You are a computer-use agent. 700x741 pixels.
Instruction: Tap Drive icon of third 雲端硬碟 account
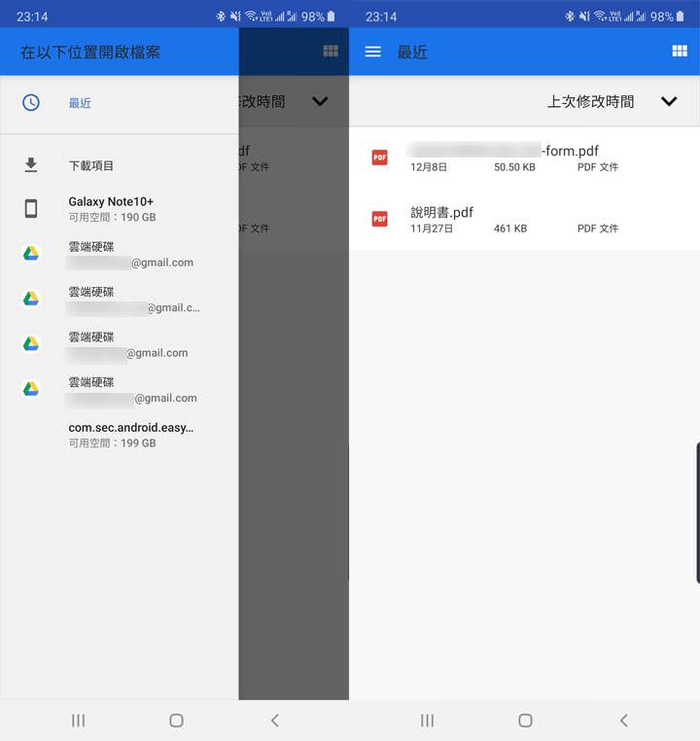31,343
